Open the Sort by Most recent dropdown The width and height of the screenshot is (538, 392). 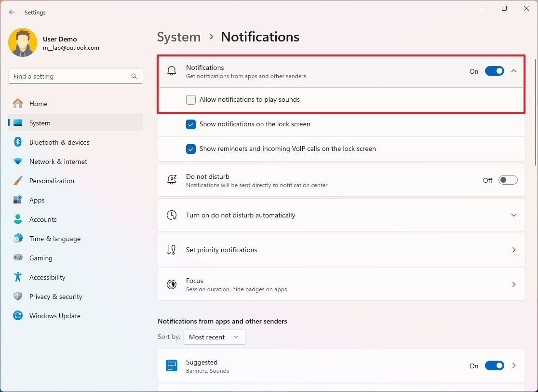214,337
